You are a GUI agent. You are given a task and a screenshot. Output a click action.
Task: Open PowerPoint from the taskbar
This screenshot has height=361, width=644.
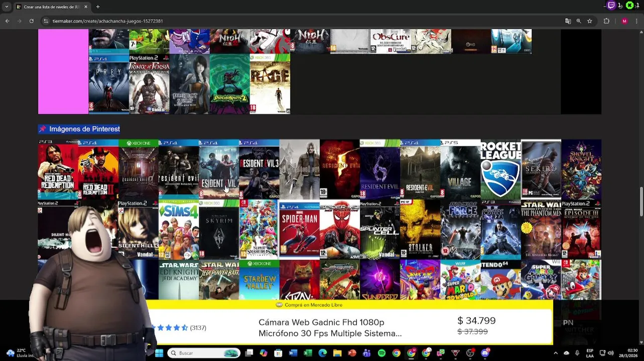pyautogui.click(x=352, y=353)
